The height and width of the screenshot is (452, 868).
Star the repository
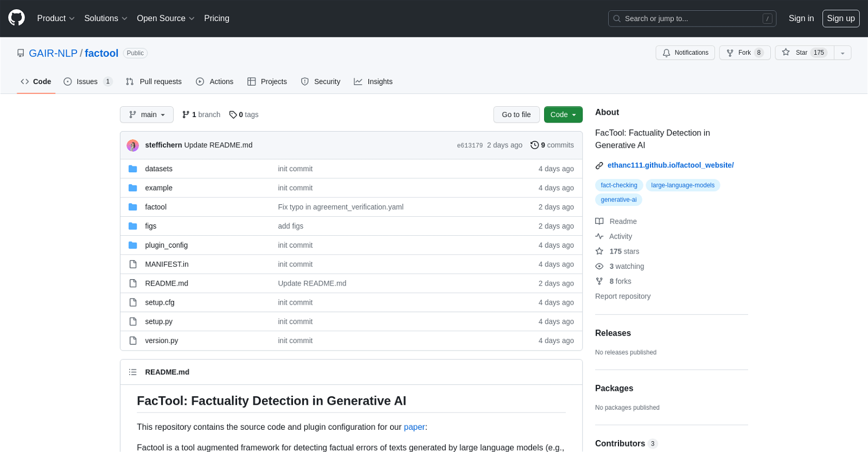(805, 53)
